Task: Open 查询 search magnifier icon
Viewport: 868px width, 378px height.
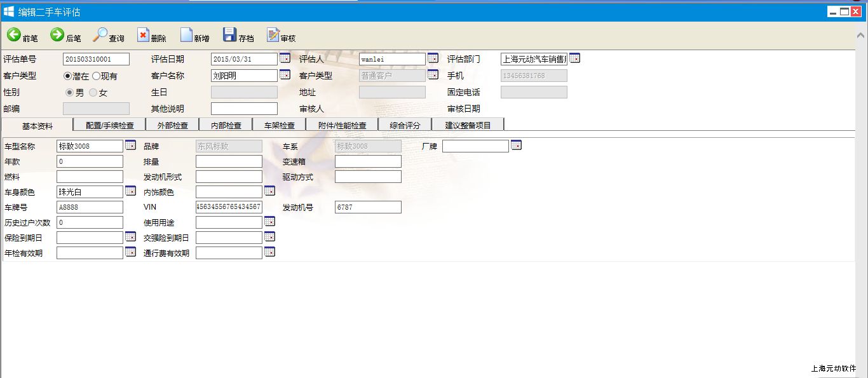Action: pos(100,35)
